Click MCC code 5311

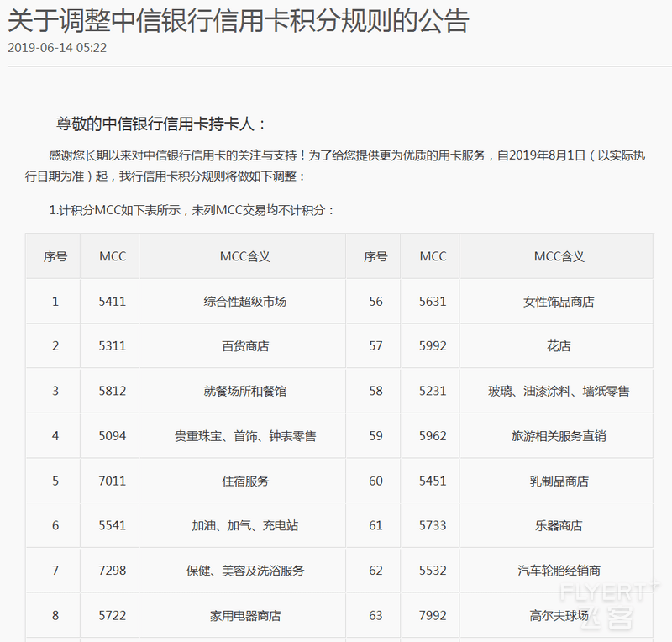[x=113, y=346]
